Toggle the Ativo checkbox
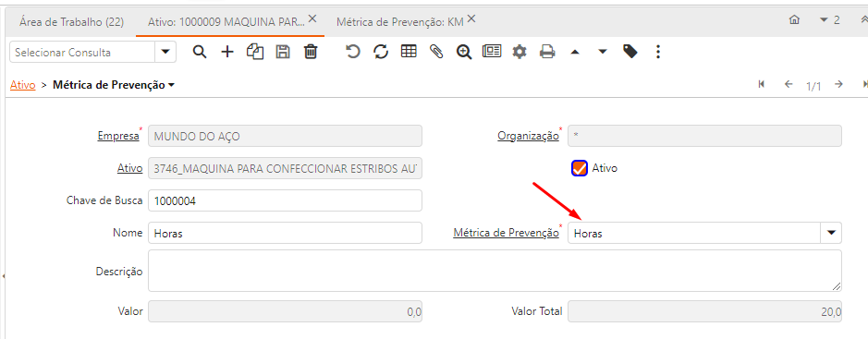This screenshot has width=868, height=339. click(579, 167)
